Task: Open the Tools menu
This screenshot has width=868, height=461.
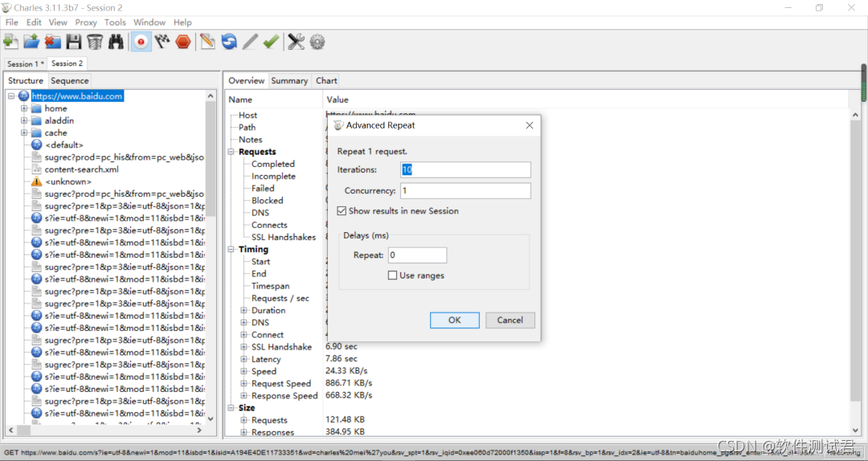Action: pos(115,22)
